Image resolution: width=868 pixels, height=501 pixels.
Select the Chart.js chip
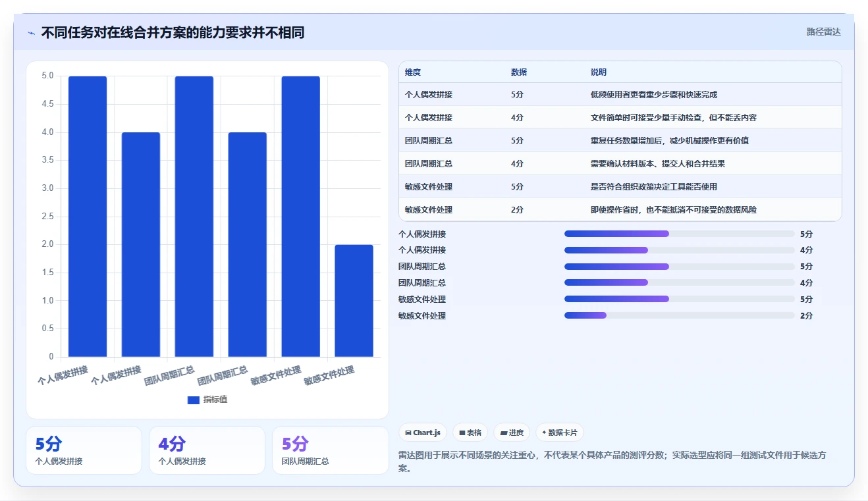click(x=423, y=433)
